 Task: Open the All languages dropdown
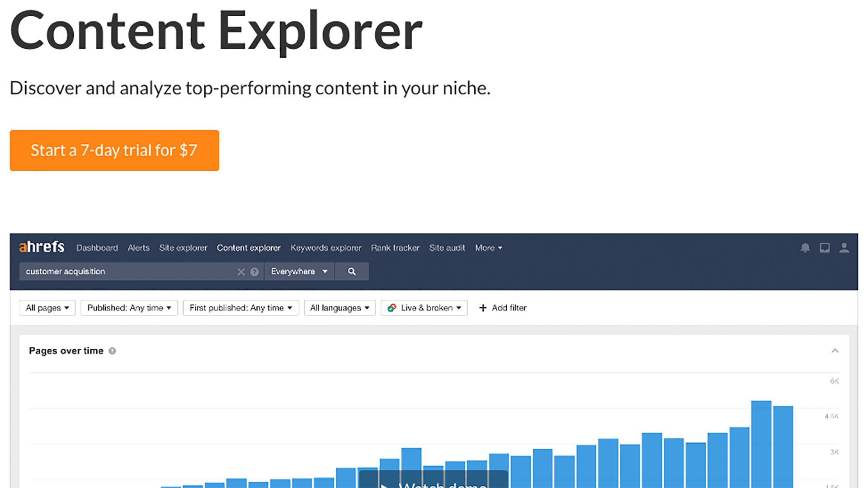point(340,308)
